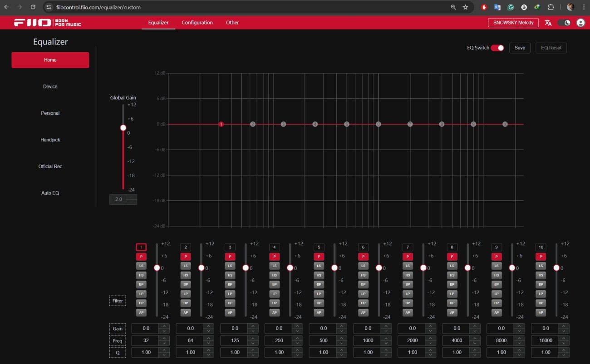This screenshot has height=364, width=590.
Task: Select LS filter type for band 1
Action: (x=141, y=266)
